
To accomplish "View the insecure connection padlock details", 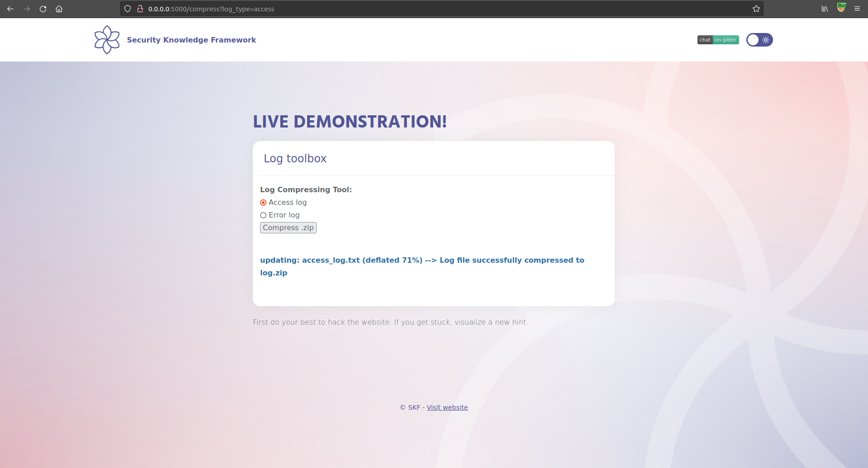I will click(x=140, y=9).
